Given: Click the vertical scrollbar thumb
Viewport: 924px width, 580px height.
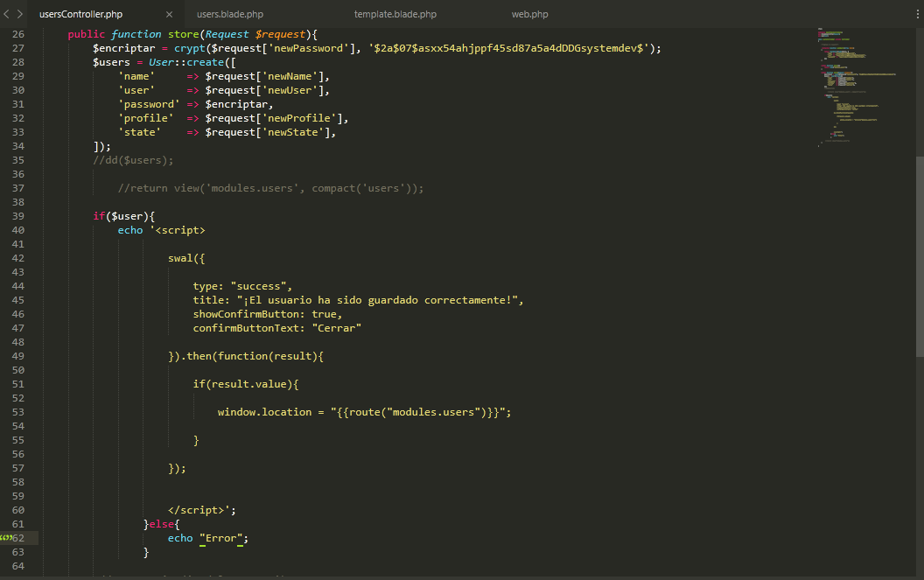Looking at the screenshot, I should (920, 256).
